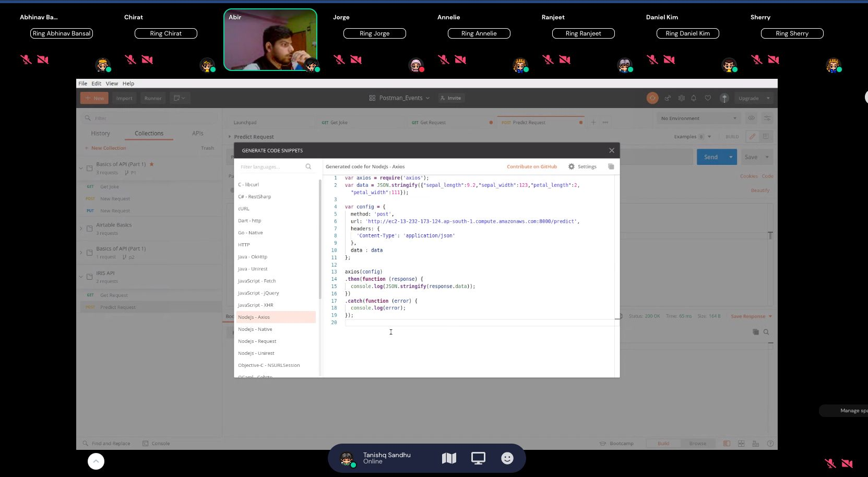Toggle Sherry's camera off icon
This screenshot has width=868, height=477.
774,59
